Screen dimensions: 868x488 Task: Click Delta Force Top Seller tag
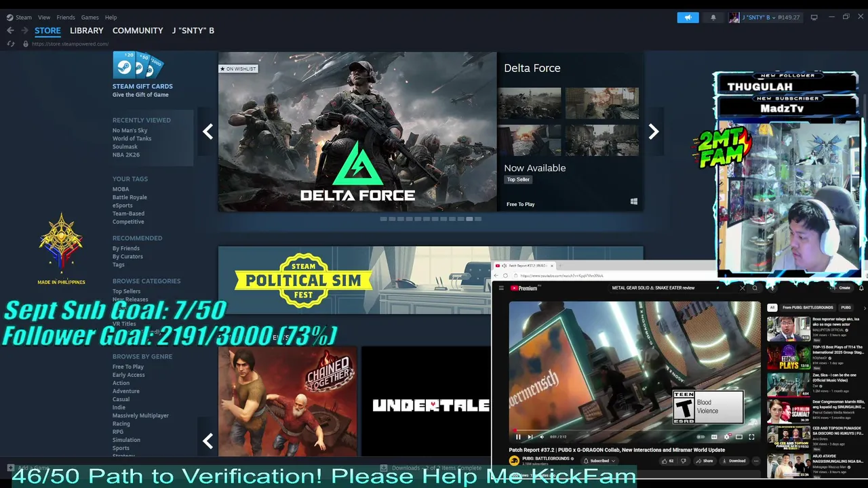tap(518, 180)
